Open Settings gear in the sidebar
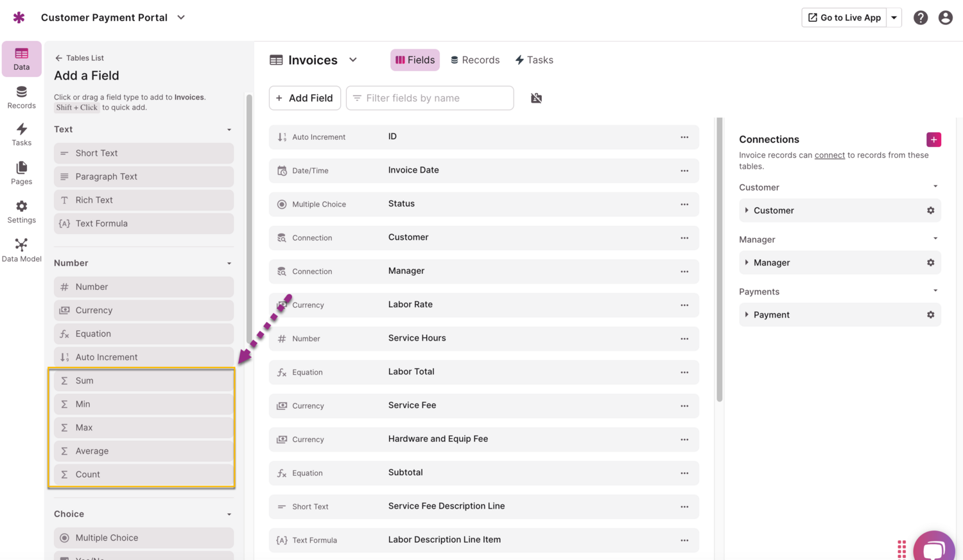The width and height of the screenshot is (963, 560). 21,211
